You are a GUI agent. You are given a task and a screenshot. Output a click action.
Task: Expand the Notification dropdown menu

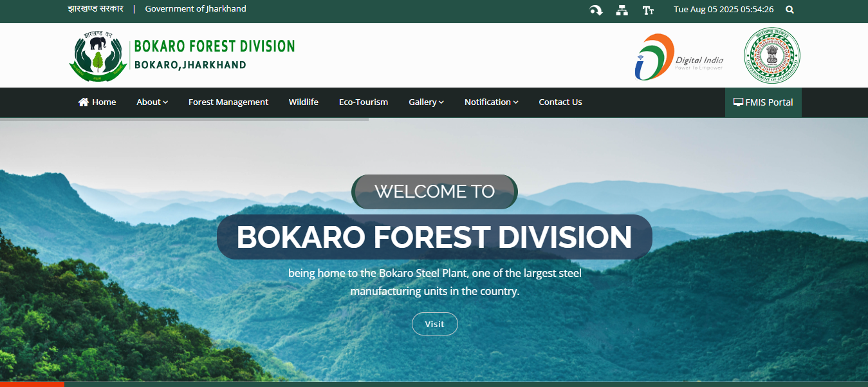491,102
